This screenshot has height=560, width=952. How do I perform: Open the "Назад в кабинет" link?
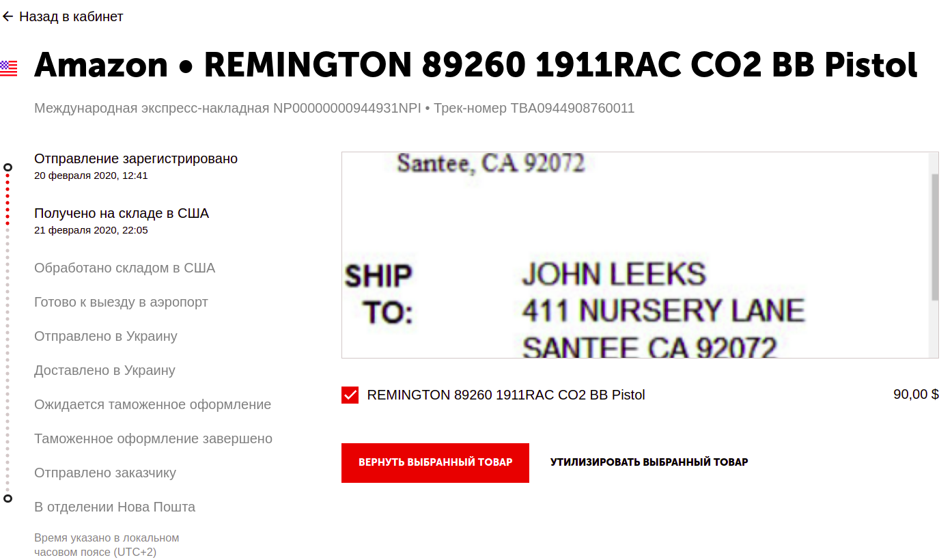tap(71, 16)
